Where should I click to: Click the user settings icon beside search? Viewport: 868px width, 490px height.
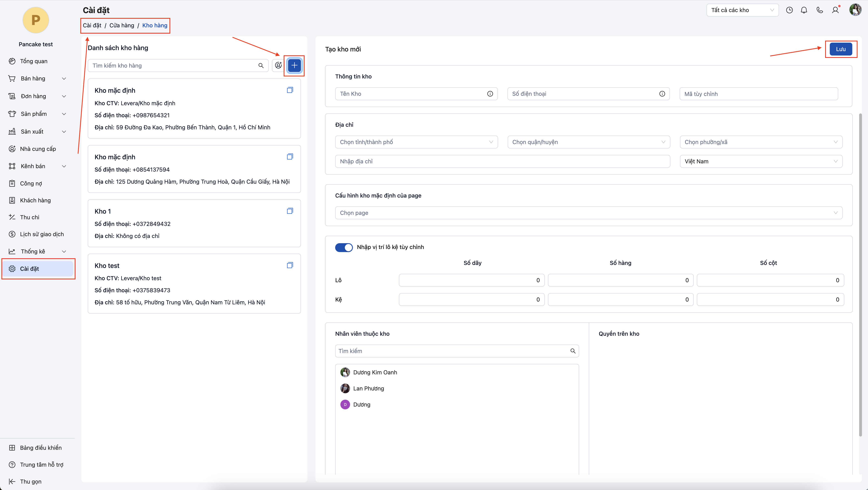pos(278,65)
